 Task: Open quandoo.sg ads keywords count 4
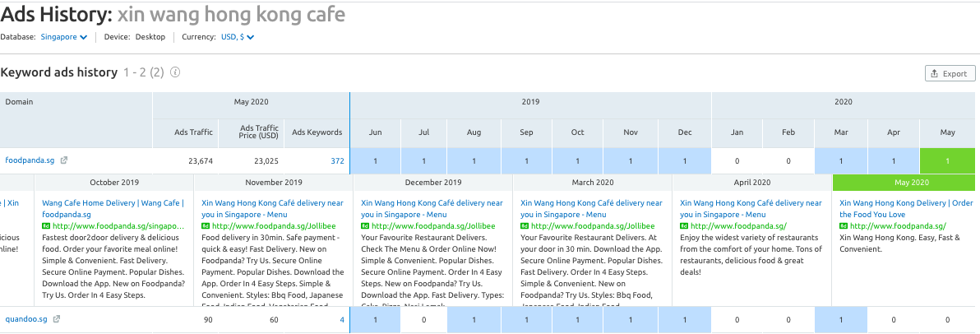[x=342, y=320]
